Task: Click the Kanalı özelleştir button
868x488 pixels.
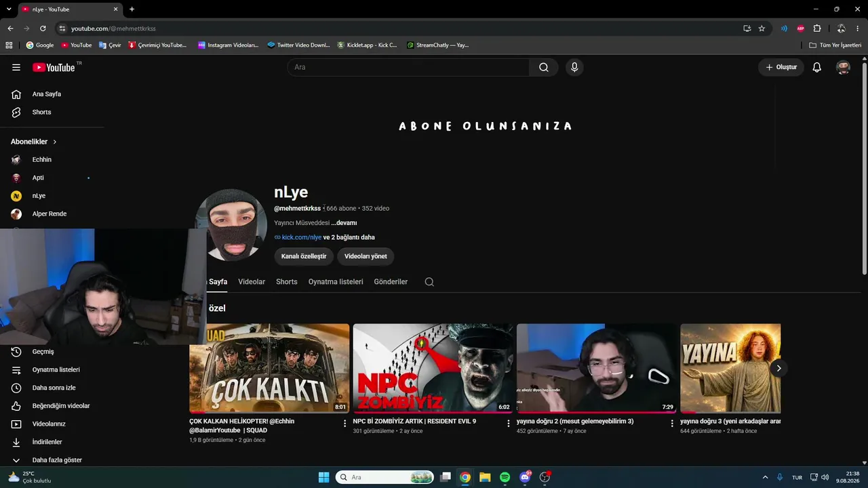Action: pyautogui.click(x=304, y=256)
